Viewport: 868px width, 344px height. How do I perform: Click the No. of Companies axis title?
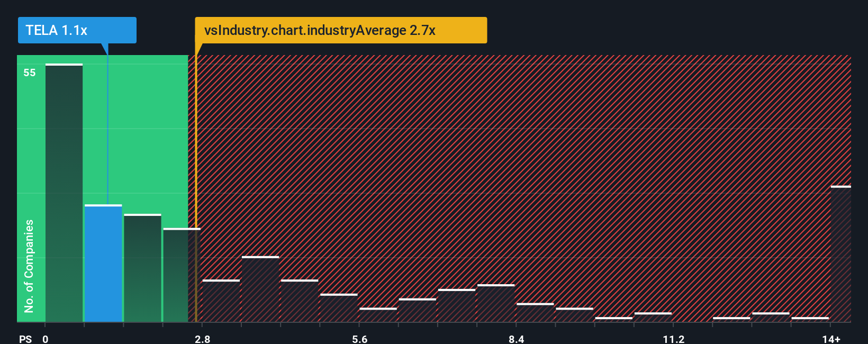(x=29, y=266)
